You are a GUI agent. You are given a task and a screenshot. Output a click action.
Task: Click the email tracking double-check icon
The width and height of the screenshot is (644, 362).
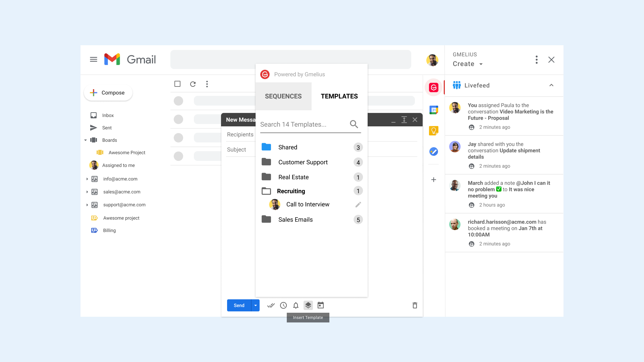pyautogui.click(x=271, y=305)
